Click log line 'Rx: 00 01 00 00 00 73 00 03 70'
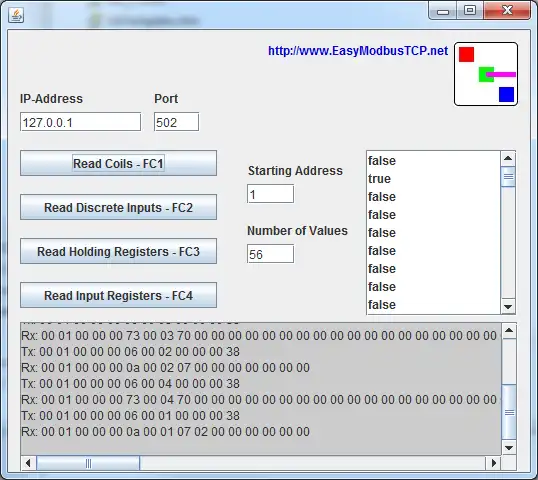Viewport: 538px width, 480px height. point(261,336)
